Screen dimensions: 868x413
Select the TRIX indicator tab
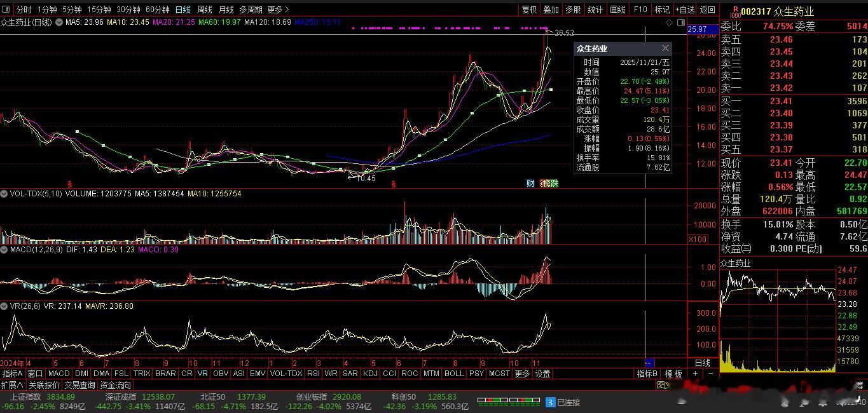click(141, 374)
